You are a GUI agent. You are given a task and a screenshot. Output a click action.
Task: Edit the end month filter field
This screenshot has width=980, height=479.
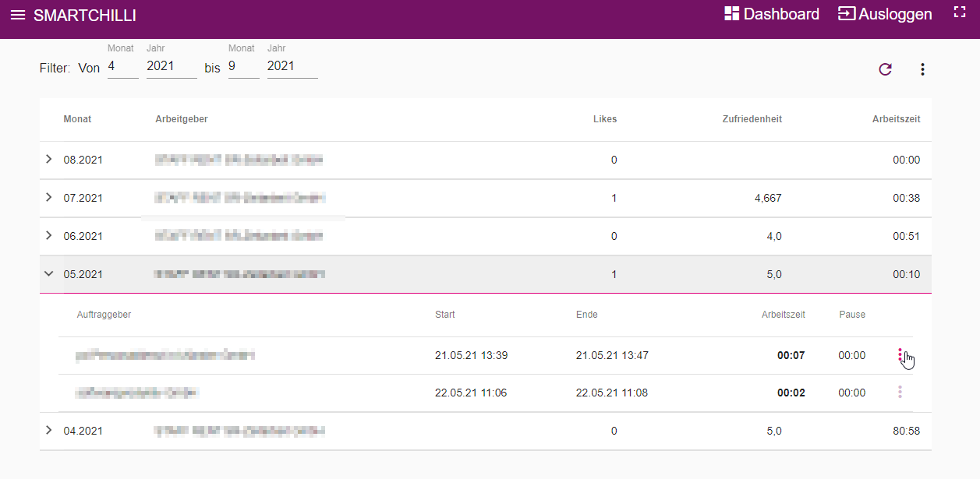point(244,67)
